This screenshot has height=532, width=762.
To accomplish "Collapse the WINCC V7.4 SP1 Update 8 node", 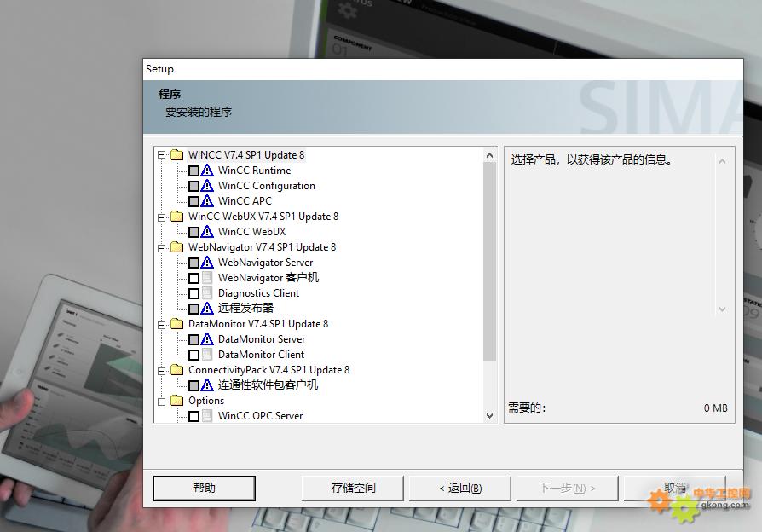I will point(162,156).
